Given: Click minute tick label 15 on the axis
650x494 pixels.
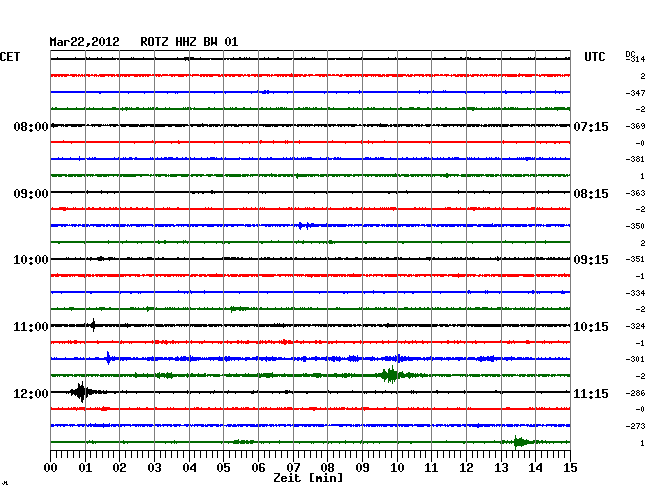Looking at the screenshot, I should click(x=570, y=467).
